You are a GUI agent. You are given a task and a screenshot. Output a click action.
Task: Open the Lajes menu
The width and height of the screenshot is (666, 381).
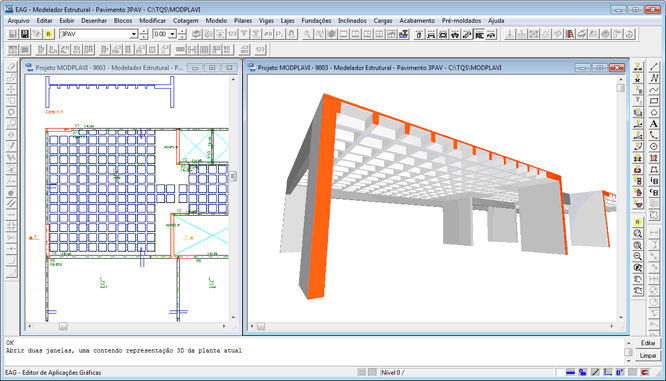click(x=288, y=20)
